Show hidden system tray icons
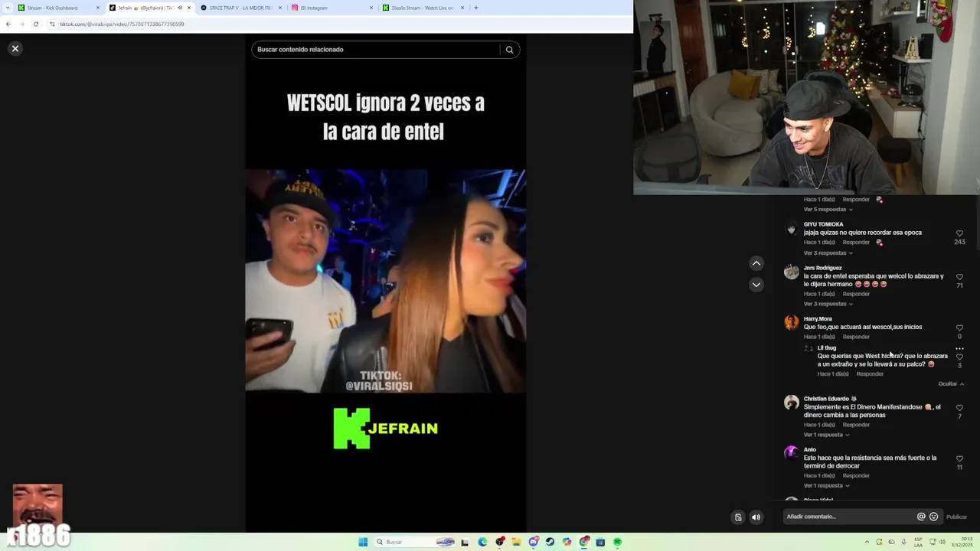Image resolution: width=980 pixels, height=551 pixels. coord(867,542)
